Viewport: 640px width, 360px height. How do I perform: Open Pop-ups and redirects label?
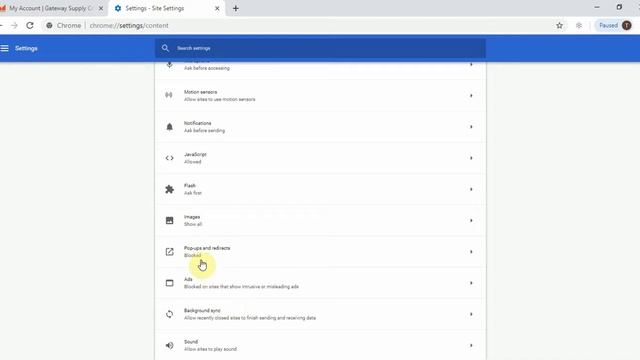tap(207, 248)
